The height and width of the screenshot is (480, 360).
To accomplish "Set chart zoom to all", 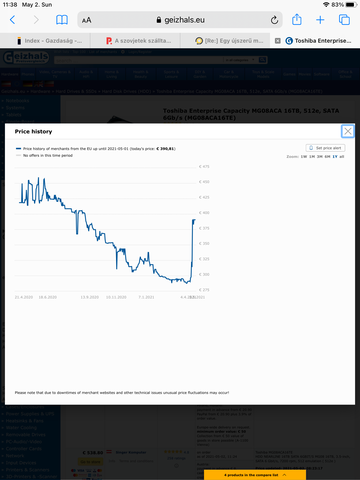I will (x=342, y=156).
